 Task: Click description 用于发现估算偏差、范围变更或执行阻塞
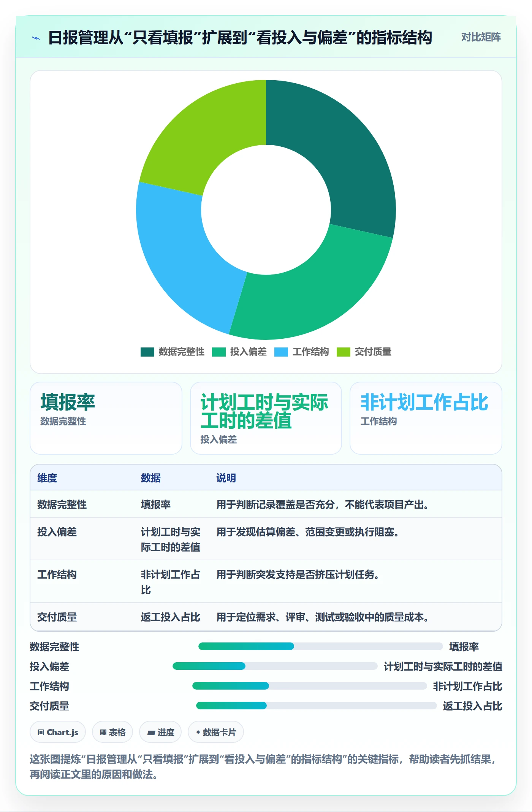click(x=308, y=532)
